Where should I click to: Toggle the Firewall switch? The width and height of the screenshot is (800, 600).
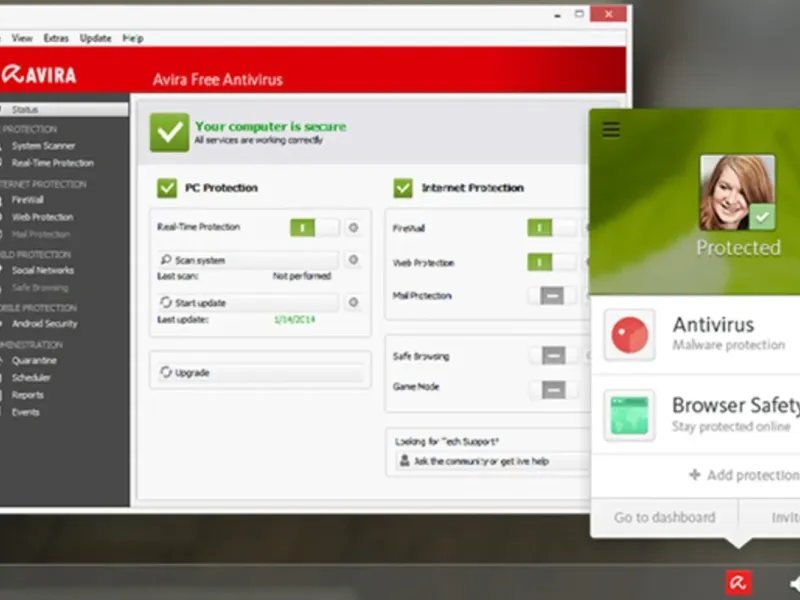click(552, 228)
